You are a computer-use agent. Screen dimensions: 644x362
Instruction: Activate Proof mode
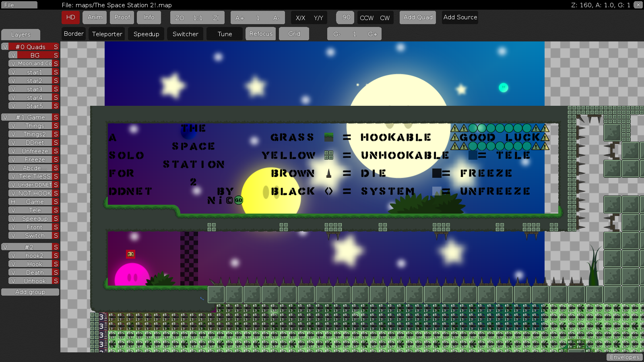coord(122,17)
